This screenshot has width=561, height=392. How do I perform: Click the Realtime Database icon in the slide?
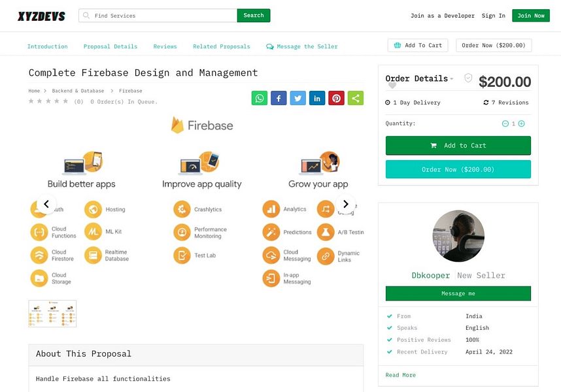[x=93, y=255]
